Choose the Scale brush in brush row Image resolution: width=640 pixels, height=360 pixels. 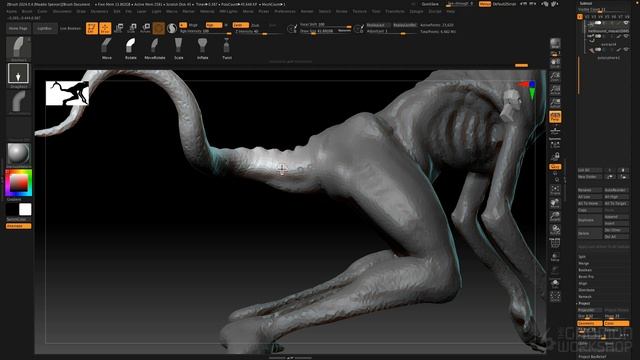coord(179,49)
